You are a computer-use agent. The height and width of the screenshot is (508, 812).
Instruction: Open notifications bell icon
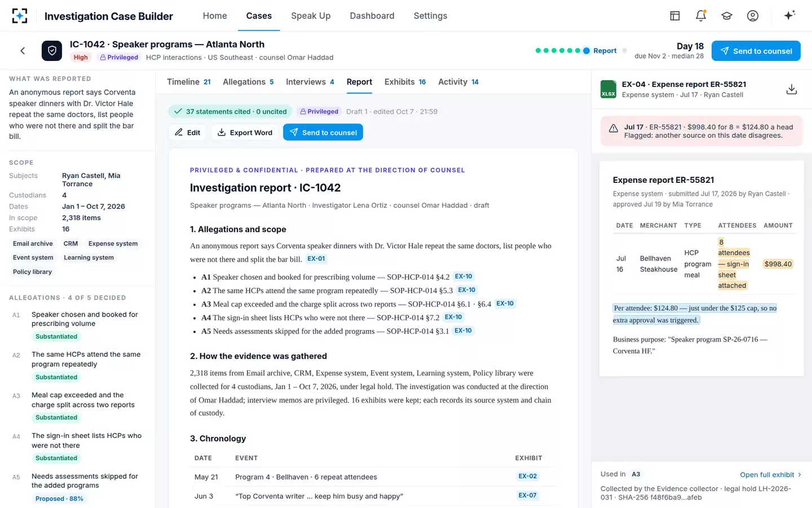[701, 16]
